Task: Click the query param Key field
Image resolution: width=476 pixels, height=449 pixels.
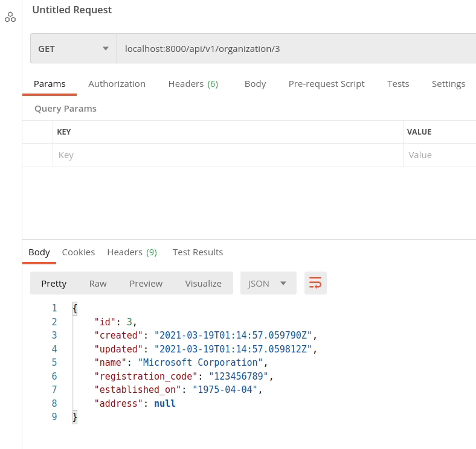Action: pos(228,155)
